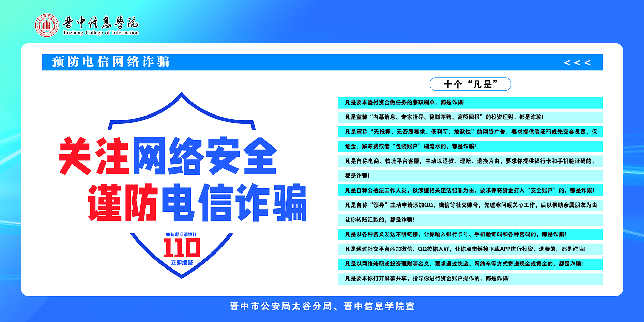Select the "十个凡是" rounded title button
The image size is (644, 322).
470,84
